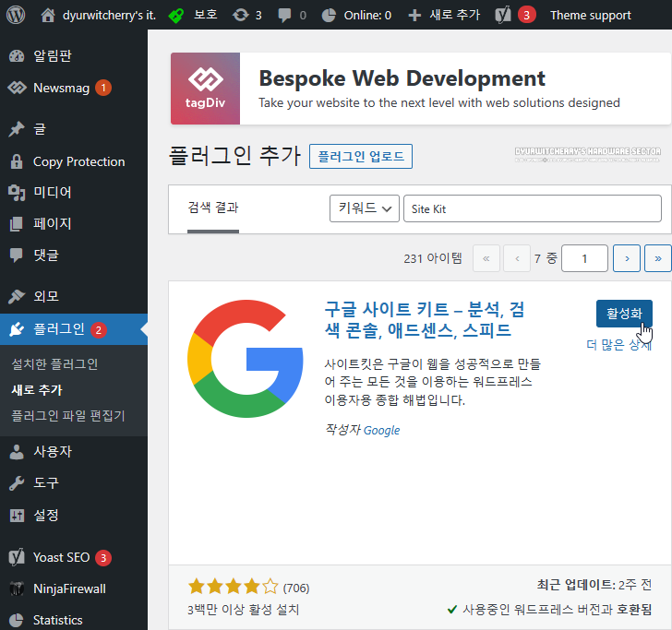
Task: Open the updates icon showing 3
Action: click(x=240, y=16)
